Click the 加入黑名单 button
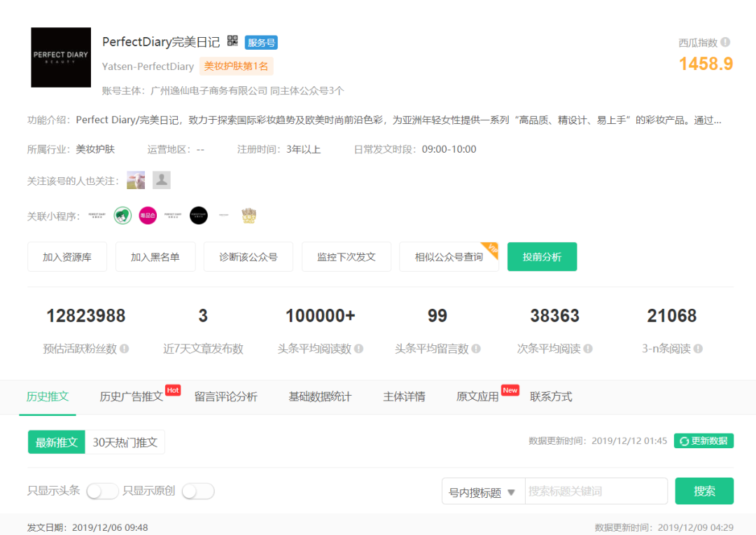The image size is (756, 535). (x=155, y=256)
